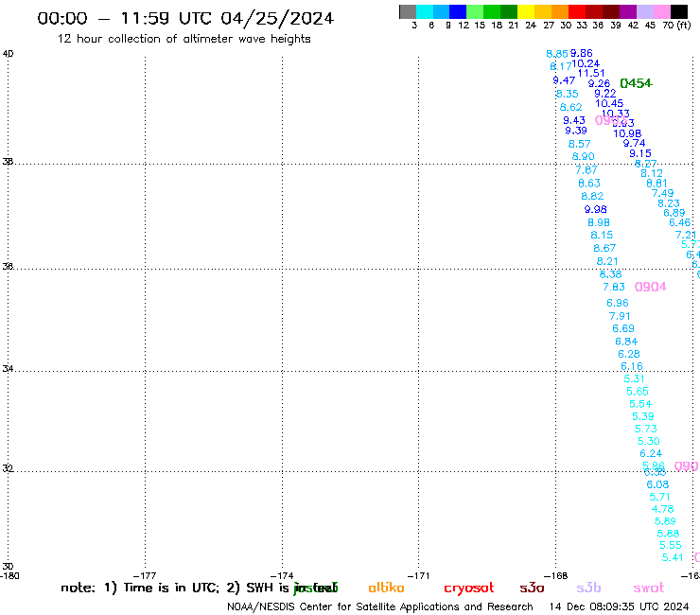Click the cyan legend swatch
The width and height of the screenshot is (700, 615).
(425, 11)
